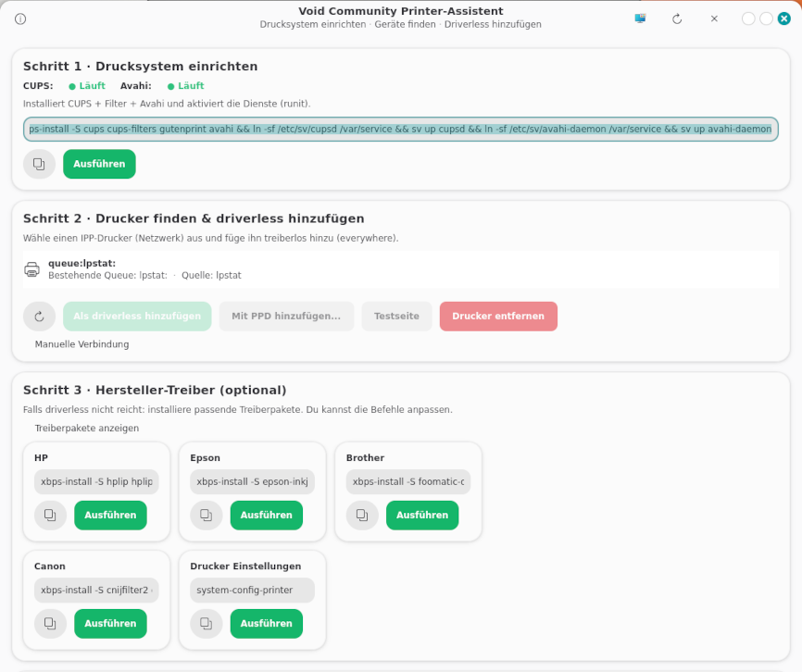Copy the Canon cnijfilter2 command
The width and height of the screenshot is (802, 672).
point(50,624)
